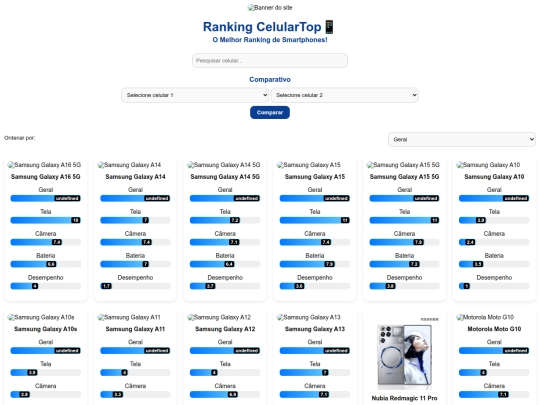Click the Samsung Galaxy A16 5G image placeholder
540x405 pixels.
pyautogui.click(x=44, y=165)
